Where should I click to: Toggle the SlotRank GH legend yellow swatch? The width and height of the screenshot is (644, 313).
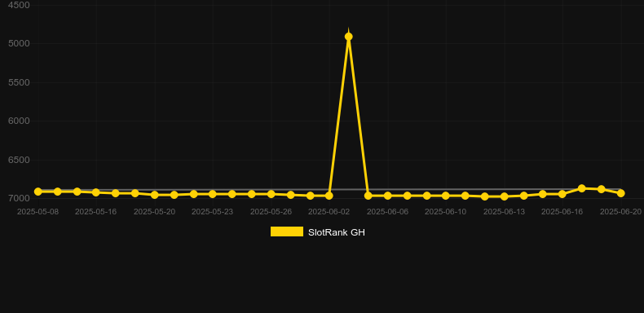pyautogui.click(x=287, y=231)
